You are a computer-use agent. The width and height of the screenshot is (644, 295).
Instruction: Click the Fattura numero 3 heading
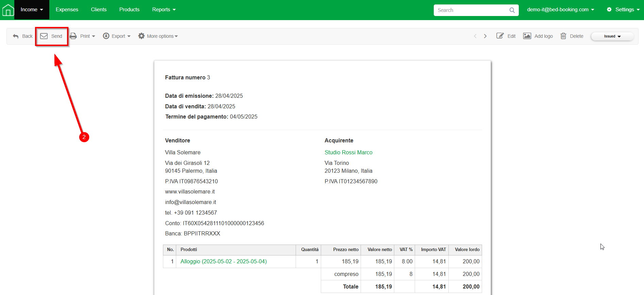tap(187, 77)
